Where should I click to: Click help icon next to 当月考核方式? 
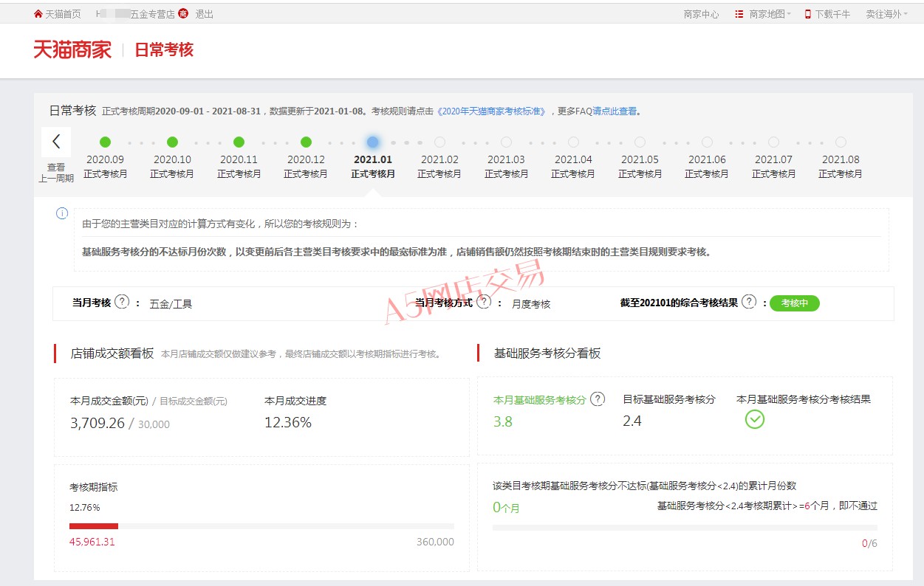tap(484, 302)
